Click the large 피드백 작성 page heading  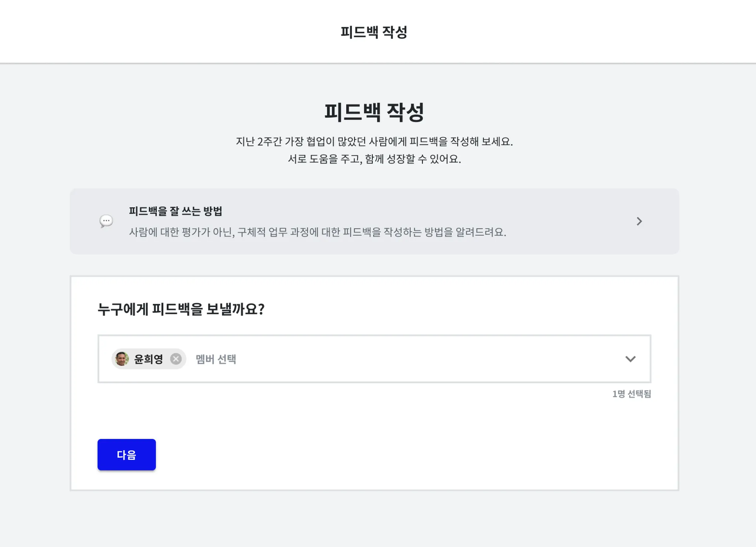pos(374,112)
